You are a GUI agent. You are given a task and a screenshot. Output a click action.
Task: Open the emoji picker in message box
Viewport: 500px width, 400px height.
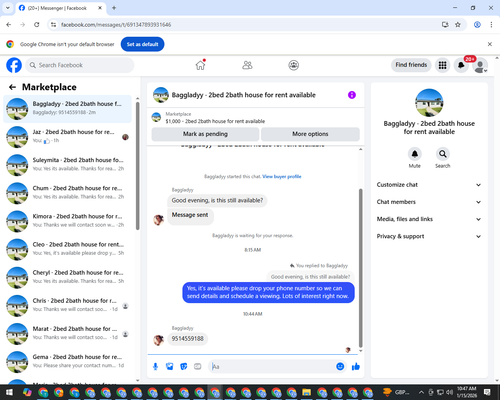click(x=340, y=366)
